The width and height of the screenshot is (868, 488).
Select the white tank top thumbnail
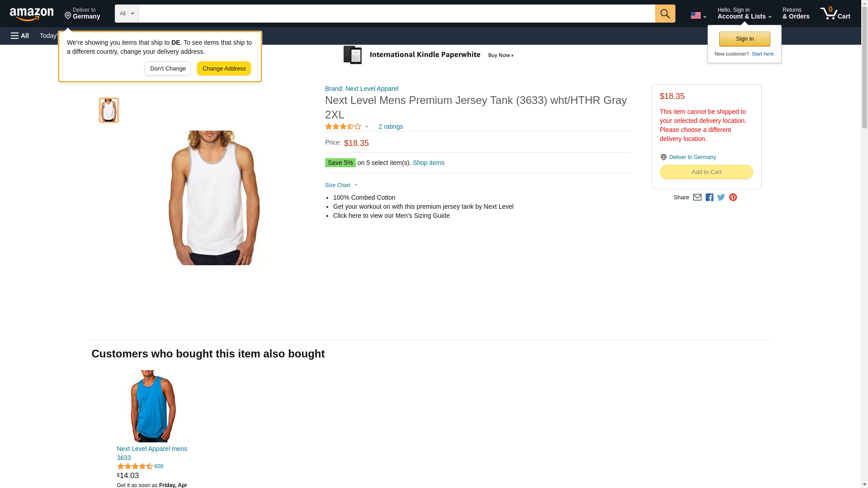pos(109,110)
